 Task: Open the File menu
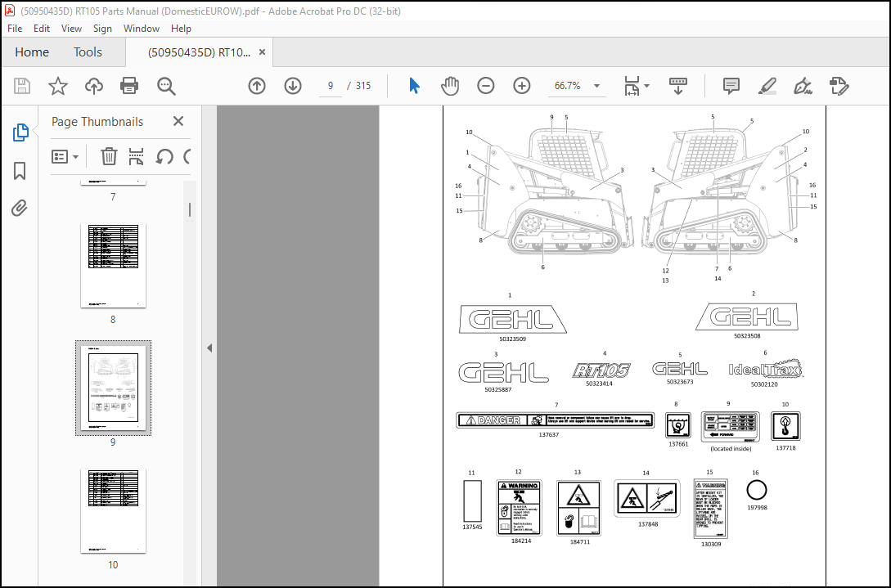15,29
